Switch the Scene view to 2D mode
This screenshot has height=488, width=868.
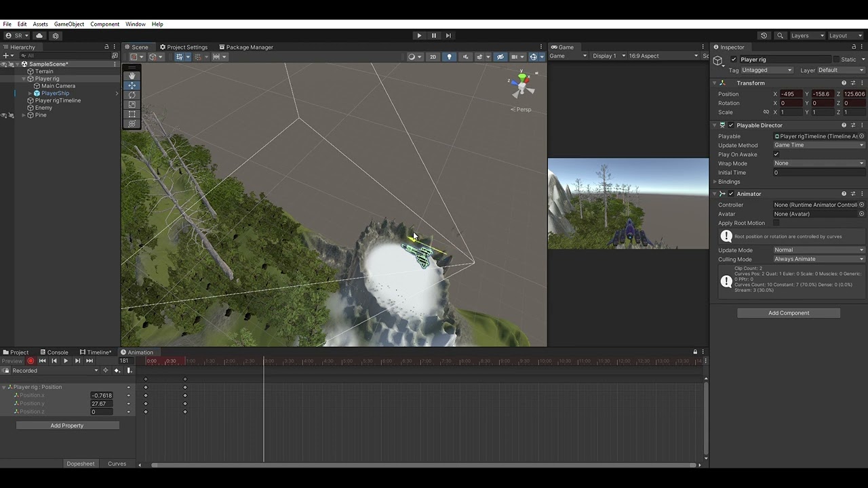[433, 56]
